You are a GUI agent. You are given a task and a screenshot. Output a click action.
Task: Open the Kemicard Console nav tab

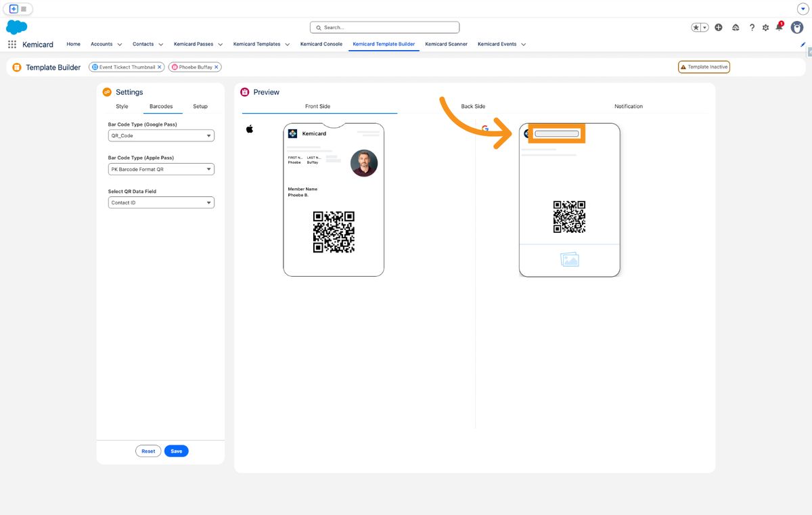click(321, 44)
